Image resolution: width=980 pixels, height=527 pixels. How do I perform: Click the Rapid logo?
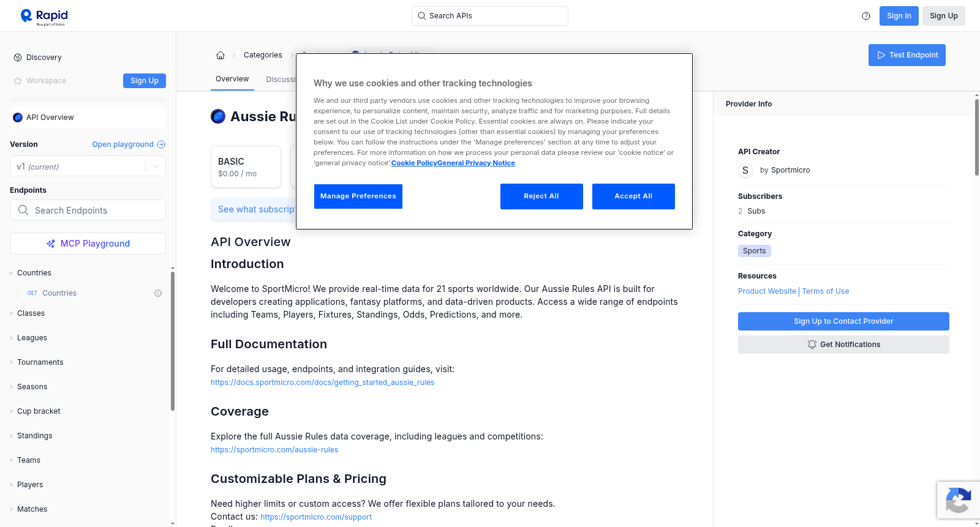(44, 17)
